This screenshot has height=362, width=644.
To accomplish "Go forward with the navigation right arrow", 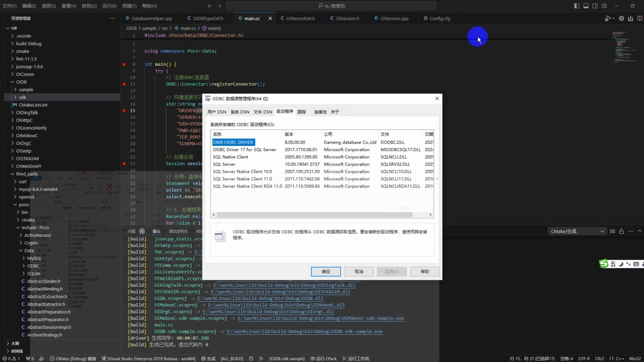I will click(219, 6).
